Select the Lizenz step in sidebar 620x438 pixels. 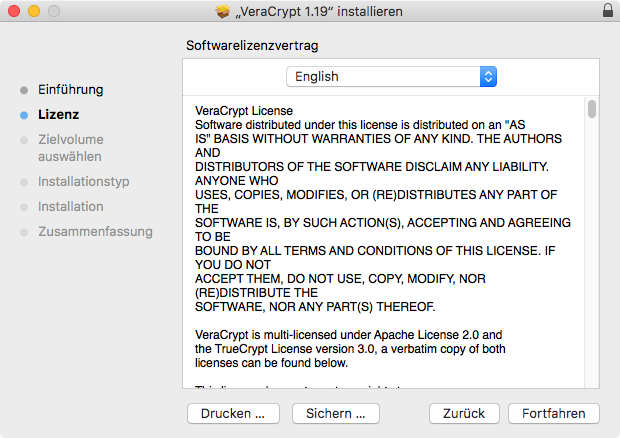tap(58, 115)
